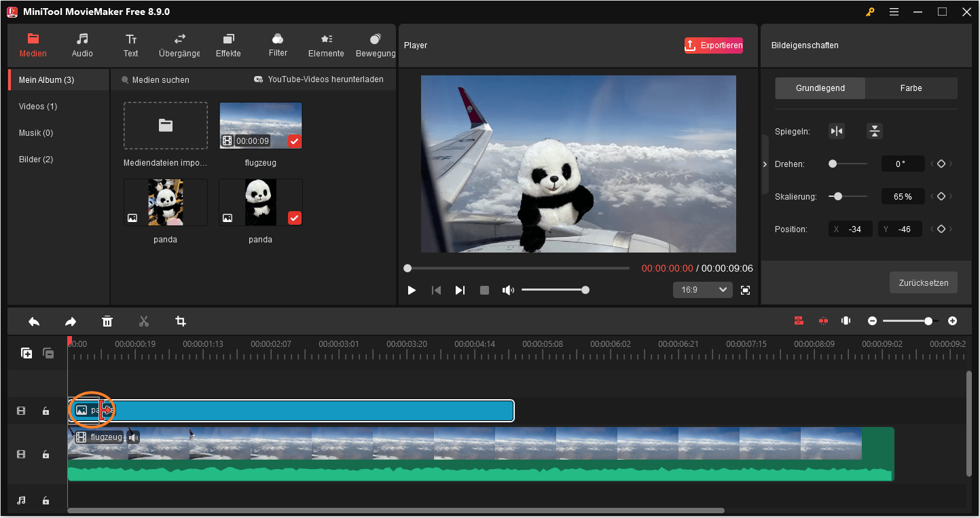The height and width of the screenshot is (518, 980).
Task: Enter fullscreen player mode
Action: coord(745,290)
